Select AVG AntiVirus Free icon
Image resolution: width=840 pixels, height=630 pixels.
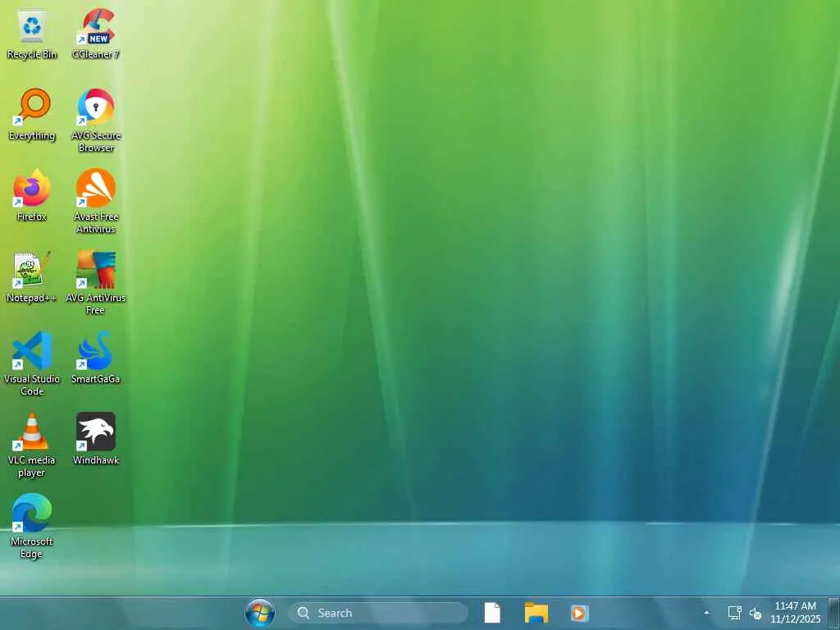point(96,282)
